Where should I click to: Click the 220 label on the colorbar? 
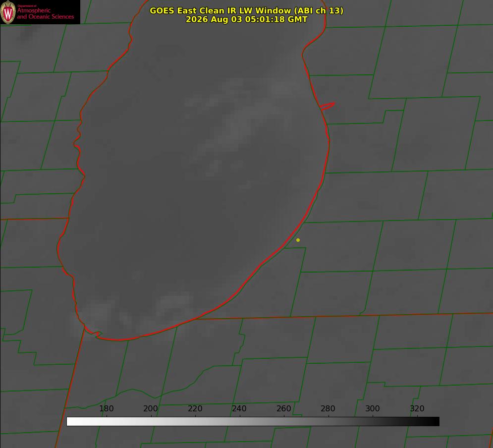point(195,408)
